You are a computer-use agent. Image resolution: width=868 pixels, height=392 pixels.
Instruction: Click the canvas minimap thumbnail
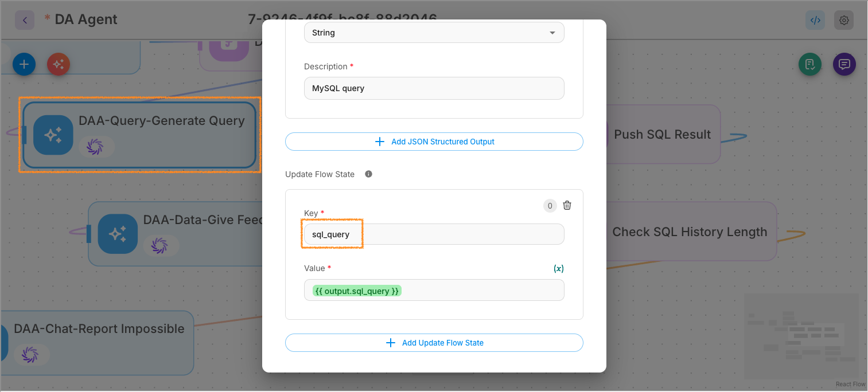[801, 336]
